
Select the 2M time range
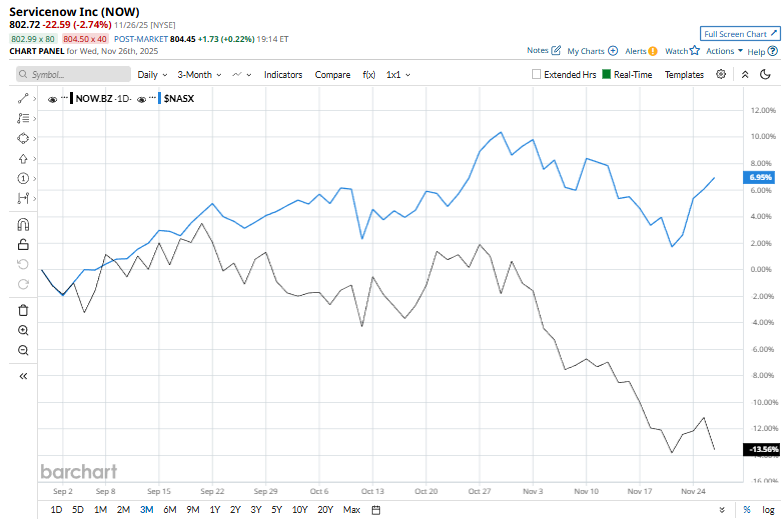coord(123,510)
